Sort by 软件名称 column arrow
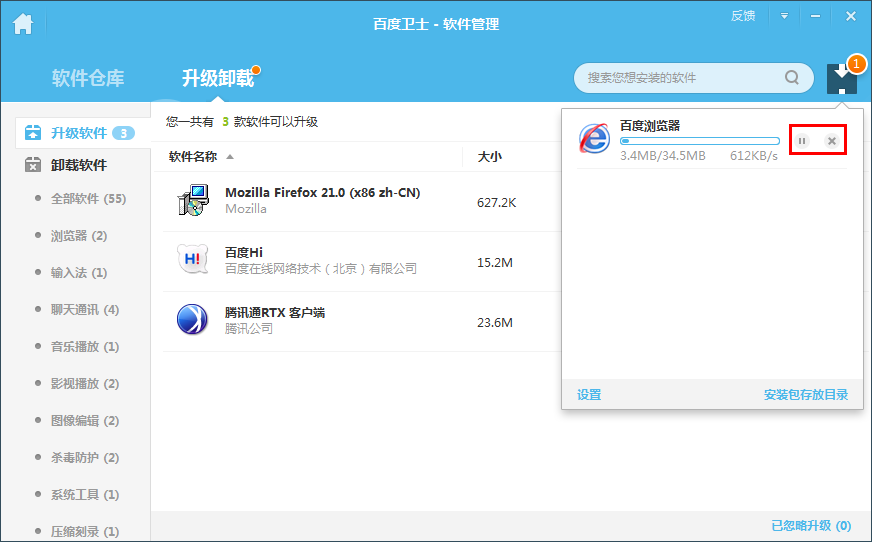The height and width of the screenshot is (542, 872). 230,157
